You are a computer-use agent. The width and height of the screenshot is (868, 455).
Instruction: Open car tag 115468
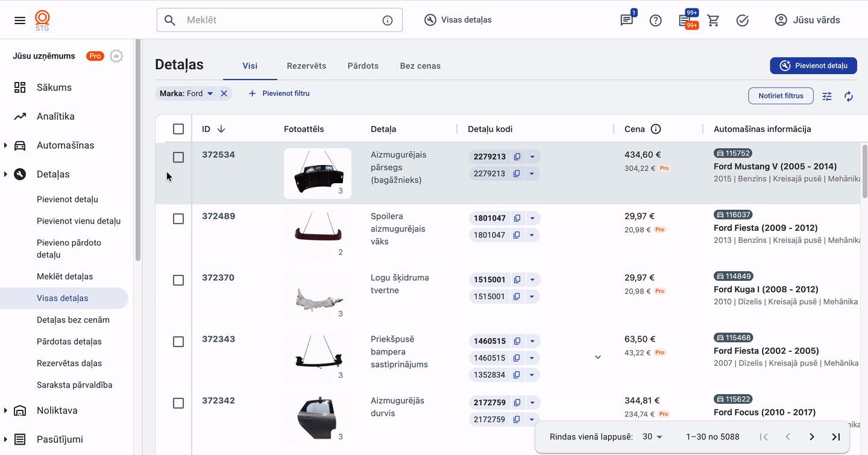click(733, 338)
